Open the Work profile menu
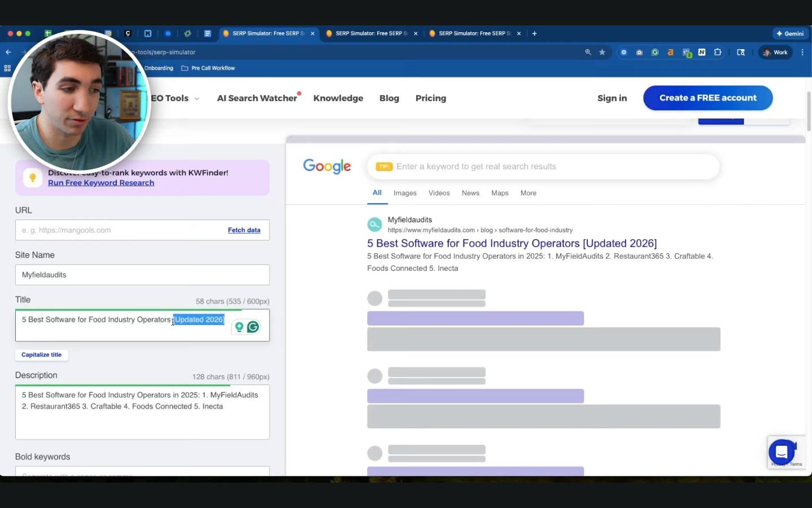Image resolution: width=812 pixels, height=508 pixels. 775,52
